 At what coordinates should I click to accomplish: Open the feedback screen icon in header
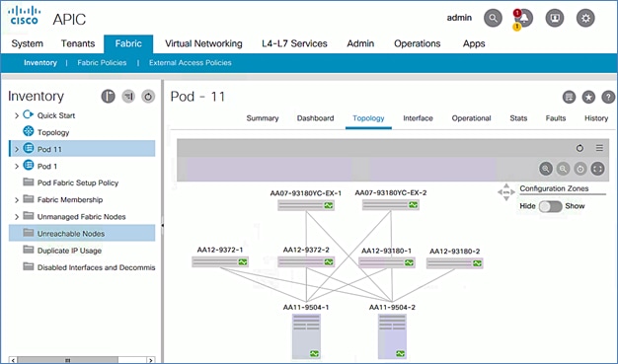(x=555, y=18)
